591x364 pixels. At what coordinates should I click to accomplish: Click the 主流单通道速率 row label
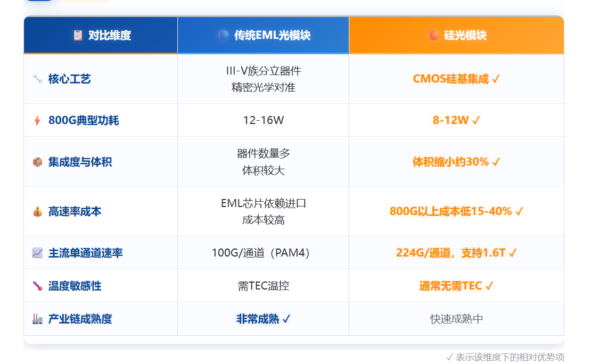[86, 253]
